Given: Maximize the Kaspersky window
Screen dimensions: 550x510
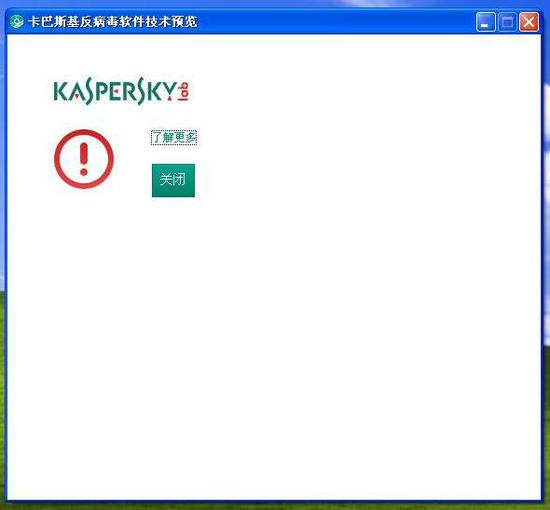Looking at the screenshot, I should pyautogui.click(x=507, y=22).
